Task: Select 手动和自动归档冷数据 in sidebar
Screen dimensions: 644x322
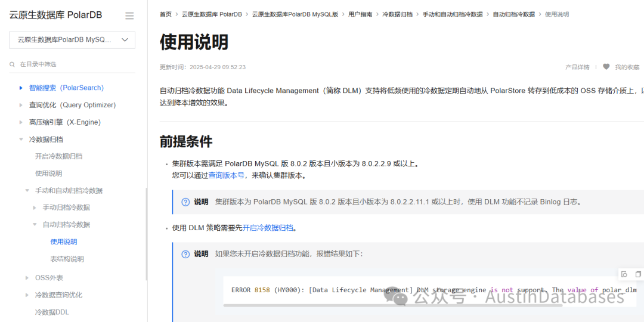Action: tap(69, 191)
